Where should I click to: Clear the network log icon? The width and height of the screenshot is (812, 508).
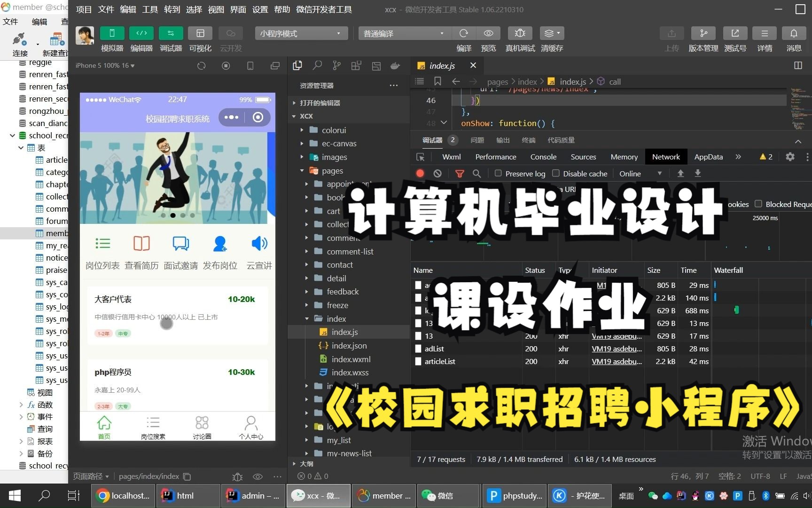[437, 174]
